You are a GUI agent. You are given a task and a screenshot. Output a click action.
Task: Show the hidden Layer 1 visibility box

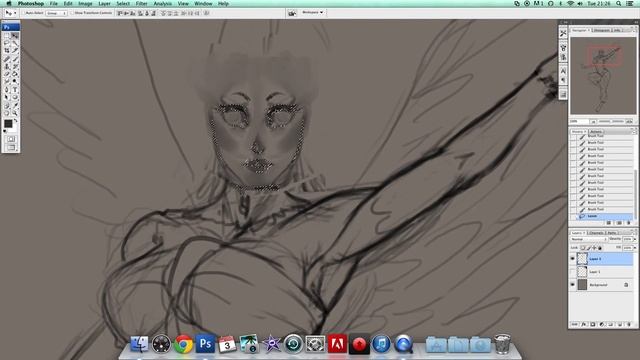(x=572, y=272)
